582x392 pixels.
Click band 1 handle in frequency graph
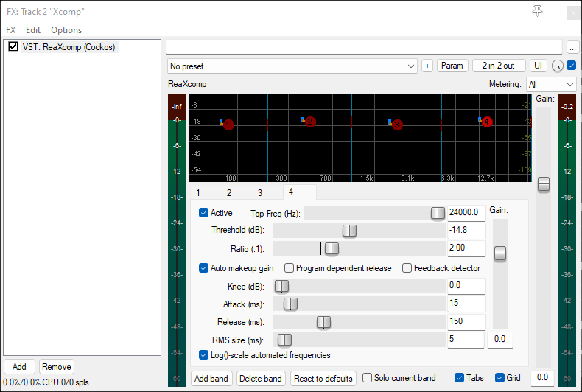pos(228,125)
